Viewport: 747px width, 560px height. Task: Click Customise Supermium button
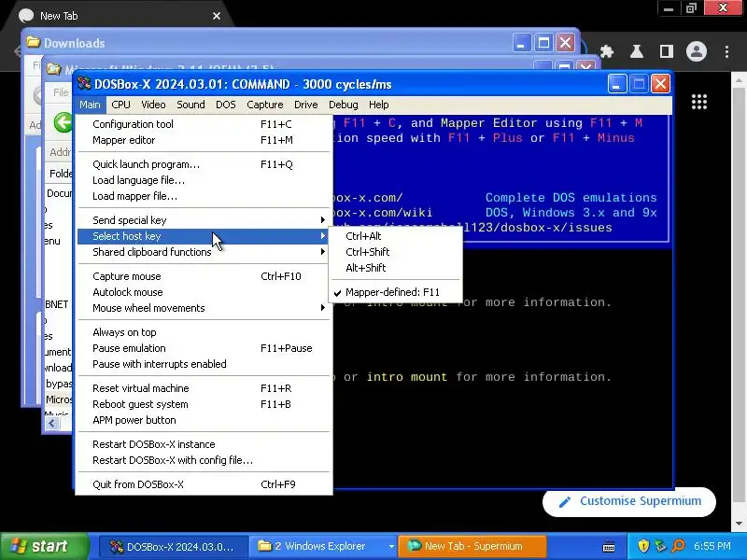coord(629,501)
